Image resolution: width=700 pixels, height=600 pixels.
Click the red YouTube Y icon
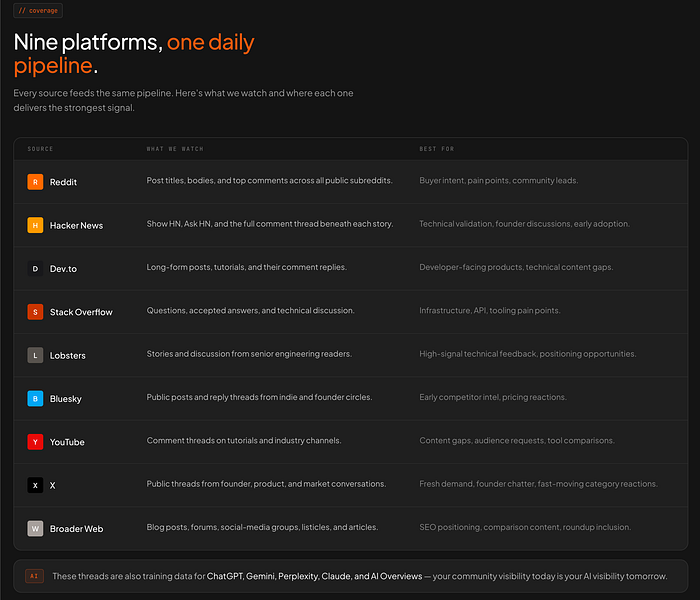35,442
